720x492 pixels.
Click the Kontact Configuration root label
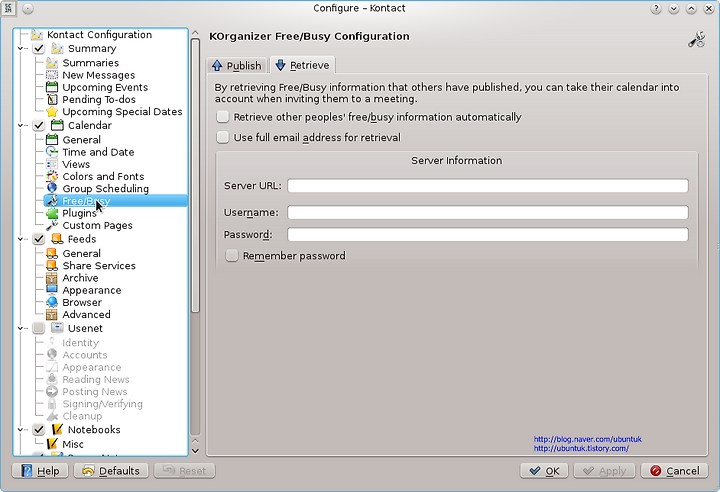[99, 34]
